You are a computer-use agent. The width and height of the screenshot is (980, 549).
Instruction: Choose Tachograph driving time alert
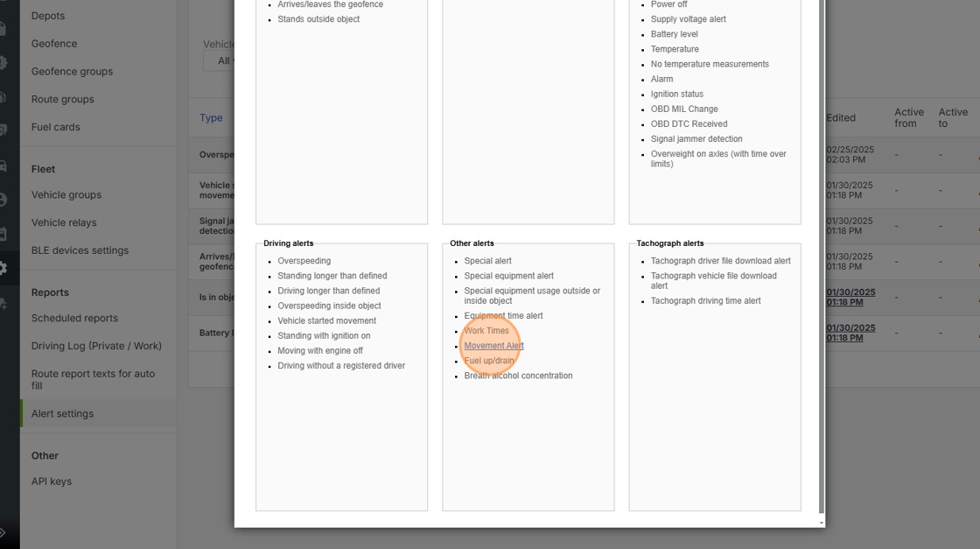(x=705, y=300)
